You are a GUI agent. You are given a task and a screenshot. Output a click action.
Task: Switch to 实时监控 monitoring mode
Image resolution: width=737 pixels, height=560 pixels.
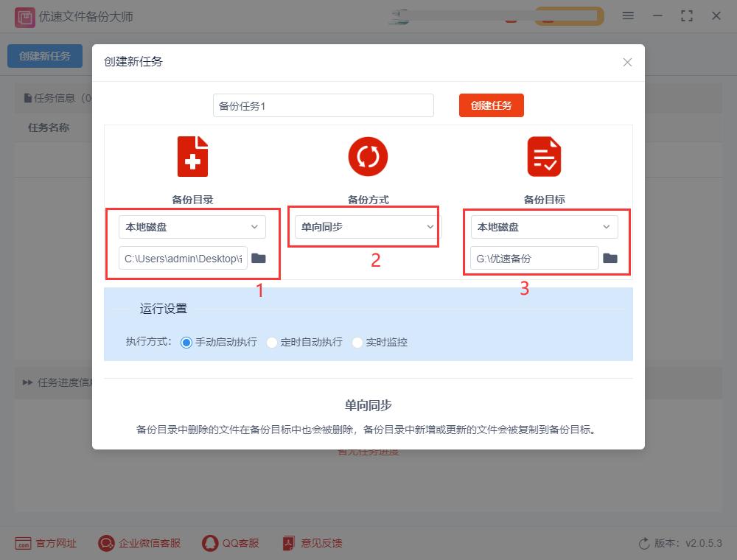[x=357, y=342]
